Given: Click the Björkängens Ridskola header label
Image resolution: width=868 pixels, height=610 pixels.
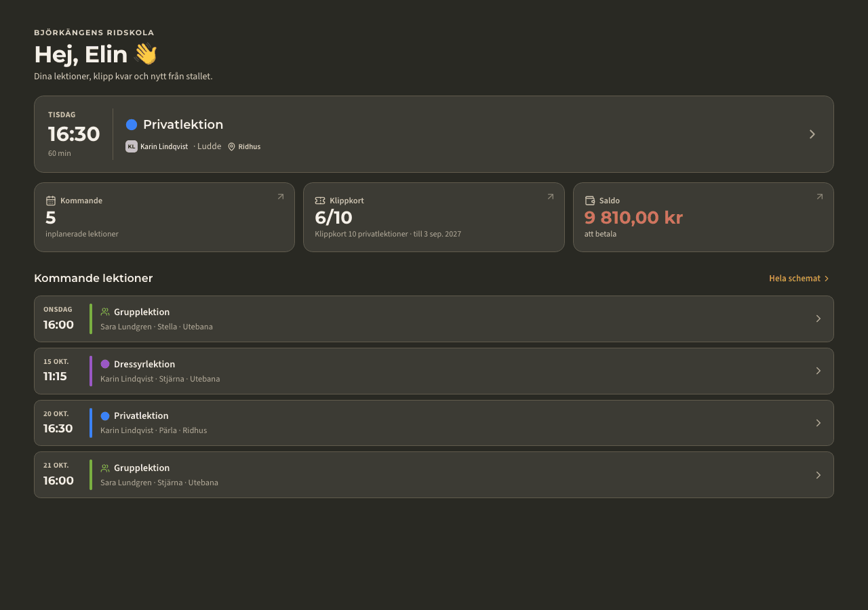Looking at the screenshot, I should point(94,33).
